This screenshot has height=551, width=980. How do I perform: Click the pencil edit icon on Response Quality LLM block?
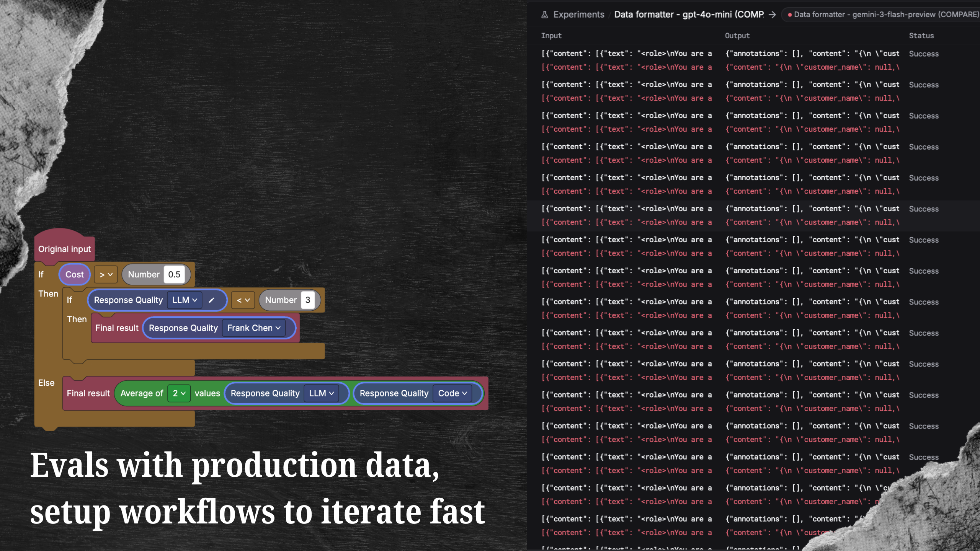212,300
